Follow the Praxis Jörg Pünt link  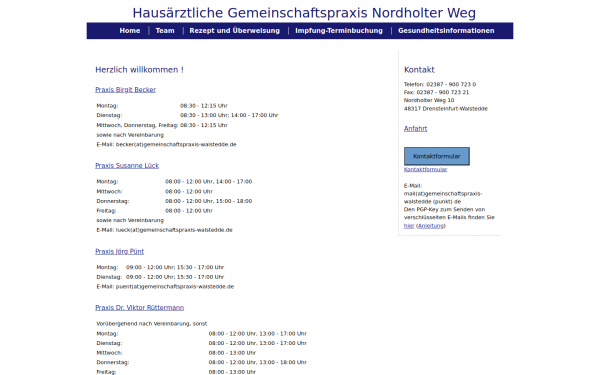[119, 251]
